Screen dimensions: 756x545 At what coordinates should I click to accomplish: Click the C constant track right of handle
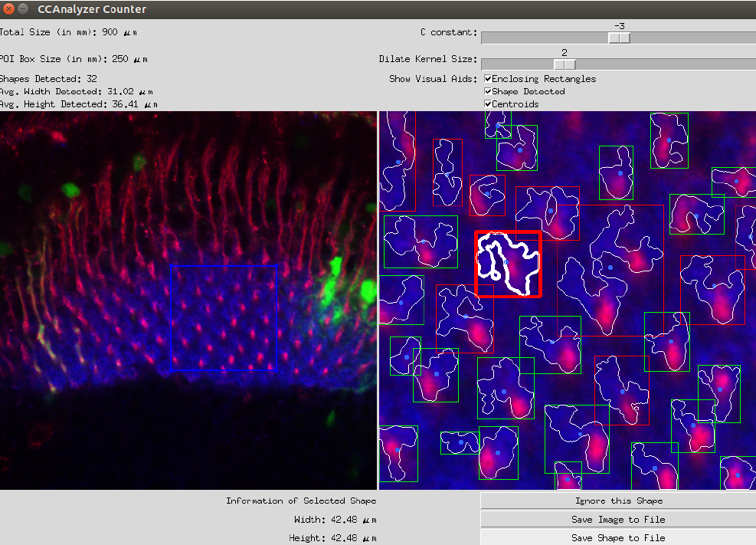click(689, 38)
